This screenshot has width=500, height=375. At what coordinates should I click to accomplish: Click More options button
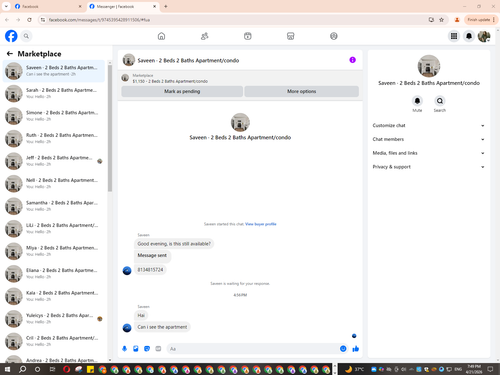(301, 91)
